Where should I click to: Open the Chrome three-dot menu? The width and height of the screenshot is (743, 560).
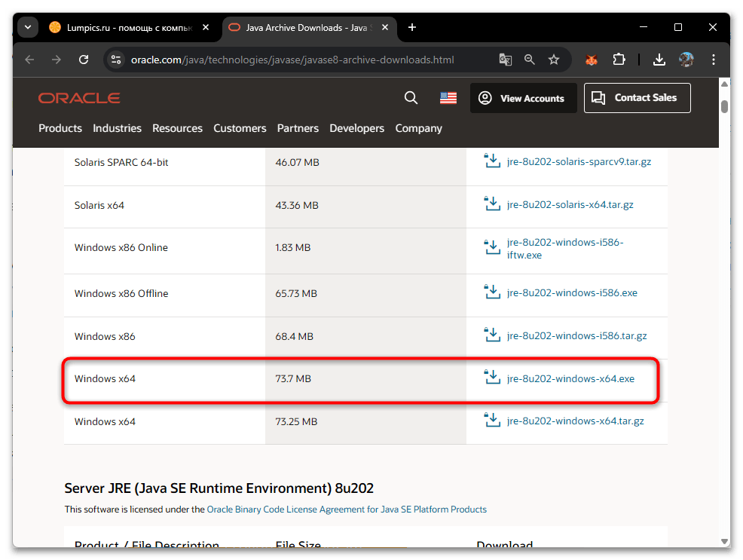pos(713,60)
